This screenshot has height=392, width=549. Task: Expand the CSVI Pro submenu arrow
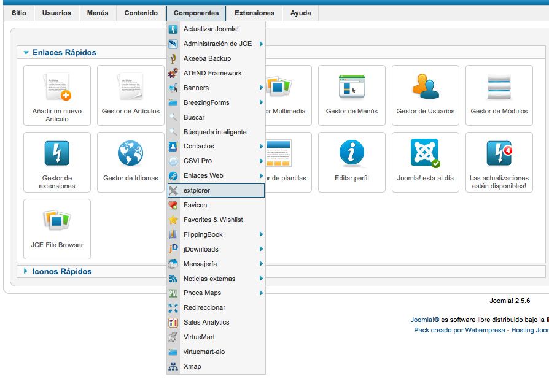pyautogui.click(x=261, y=161)
